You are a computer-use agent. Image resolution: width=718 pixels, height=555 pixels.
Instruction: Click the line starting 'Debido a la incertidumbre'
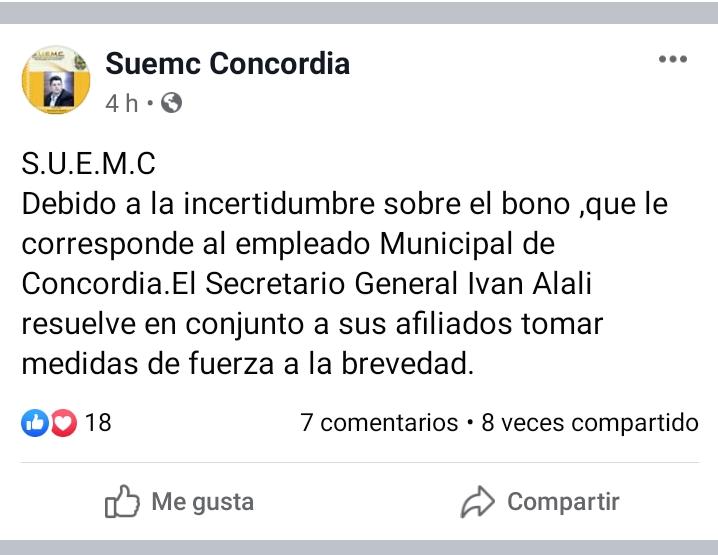[358, 204]
